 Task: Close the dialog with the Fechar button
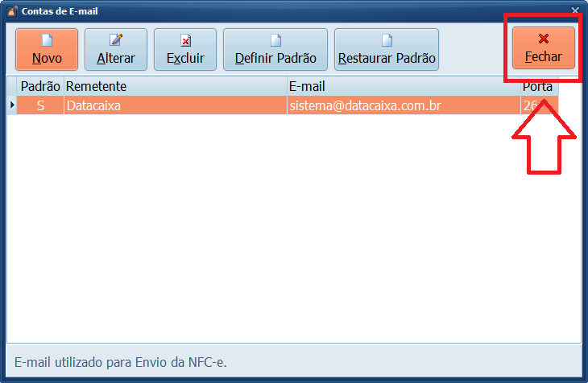click(544, 48)
